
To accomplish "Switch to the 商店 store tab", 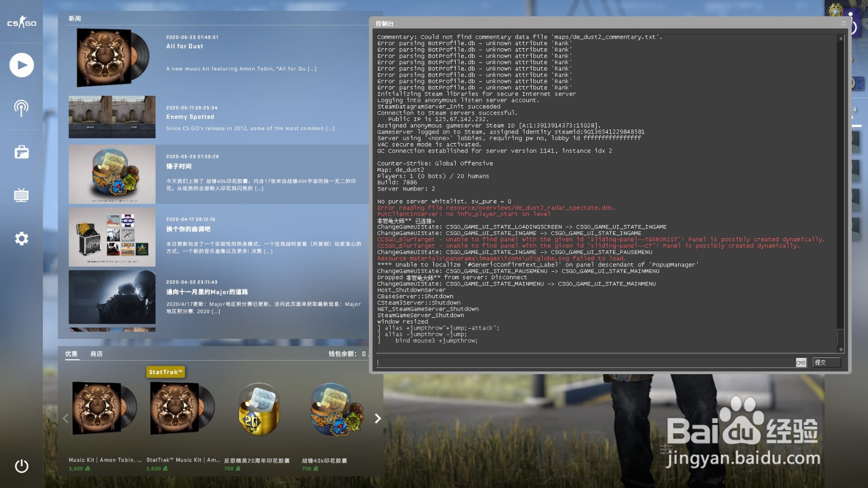I will (97, 354).
